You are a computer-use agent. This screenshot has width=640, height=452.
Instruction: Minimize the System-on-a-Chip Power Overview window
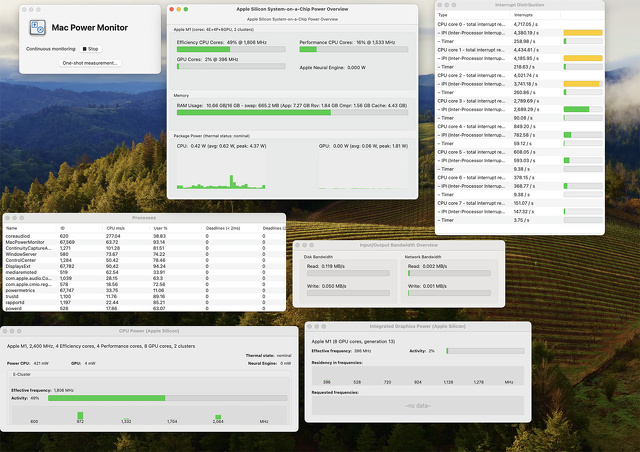179,9
